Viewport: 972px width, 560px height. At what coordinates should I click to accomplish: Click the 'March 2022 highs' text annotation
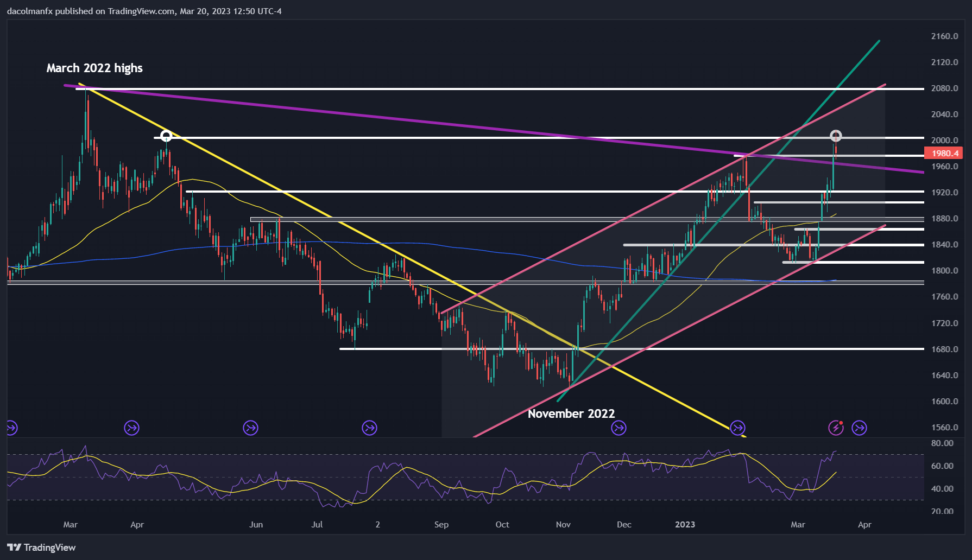click(94, 68)
